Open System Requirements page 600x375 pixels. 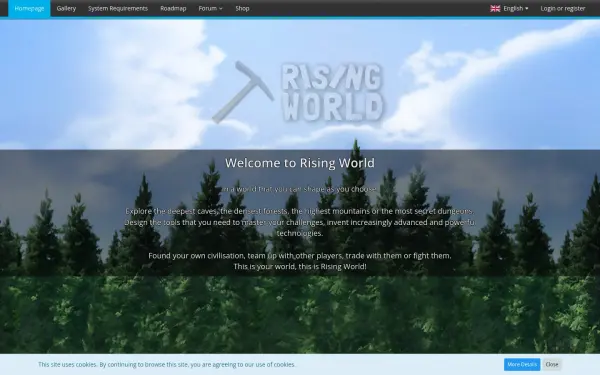118,8
